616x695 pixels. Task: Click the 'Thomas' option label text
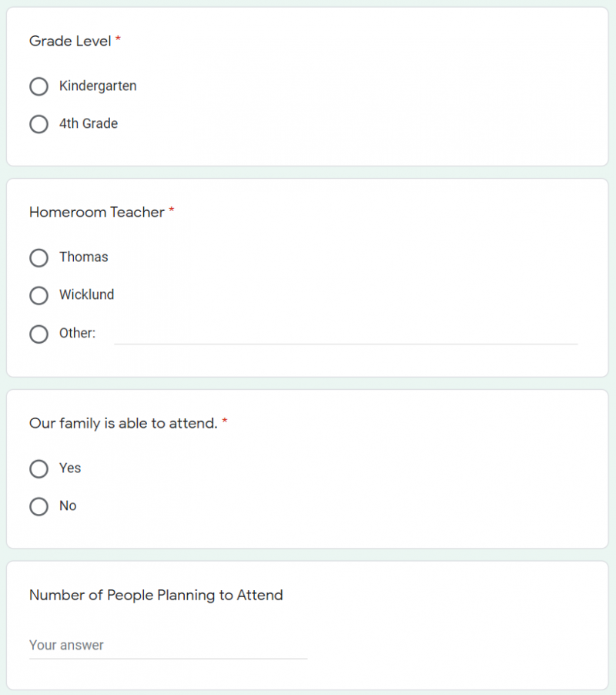point(83,257)
